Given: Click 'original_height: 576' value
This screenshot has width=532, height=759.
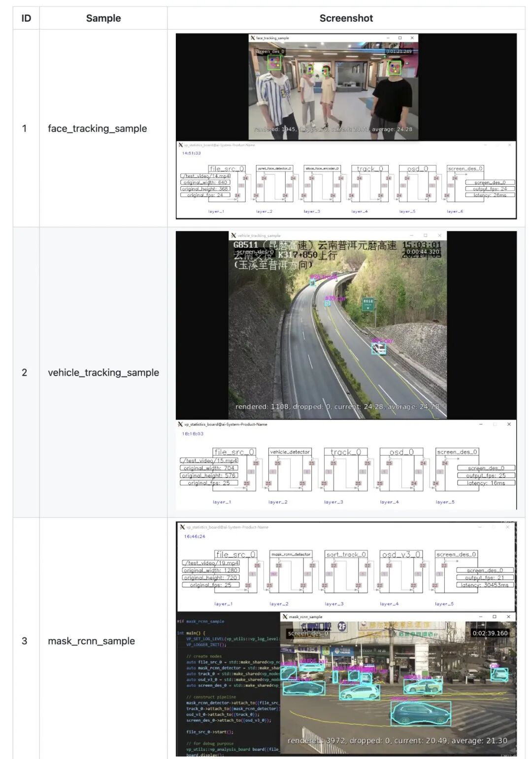Looking at the screenshot, I should [209, 475].
